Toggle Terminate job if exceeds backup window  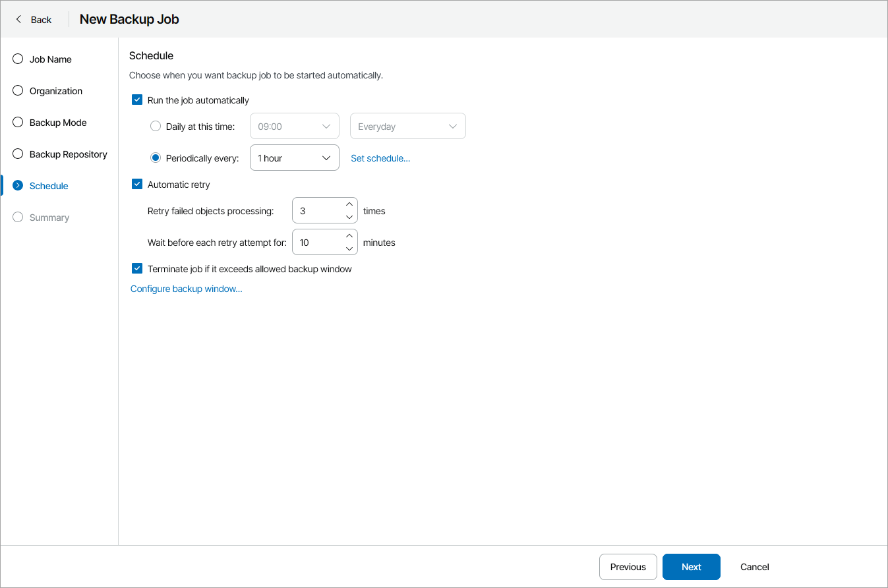point(137,269)
